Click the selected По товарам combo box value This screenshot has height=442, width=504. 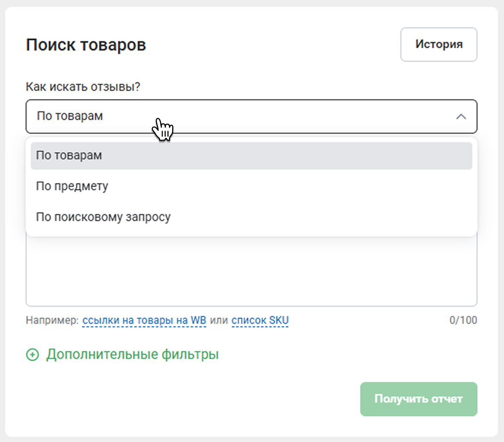70,116
